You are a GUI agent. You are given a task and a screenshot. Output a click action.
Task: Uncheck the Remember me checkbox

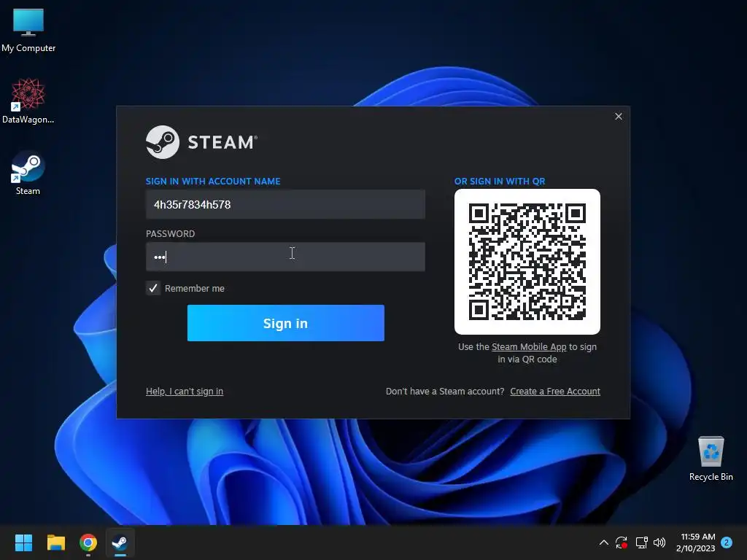tap(153, 288)
